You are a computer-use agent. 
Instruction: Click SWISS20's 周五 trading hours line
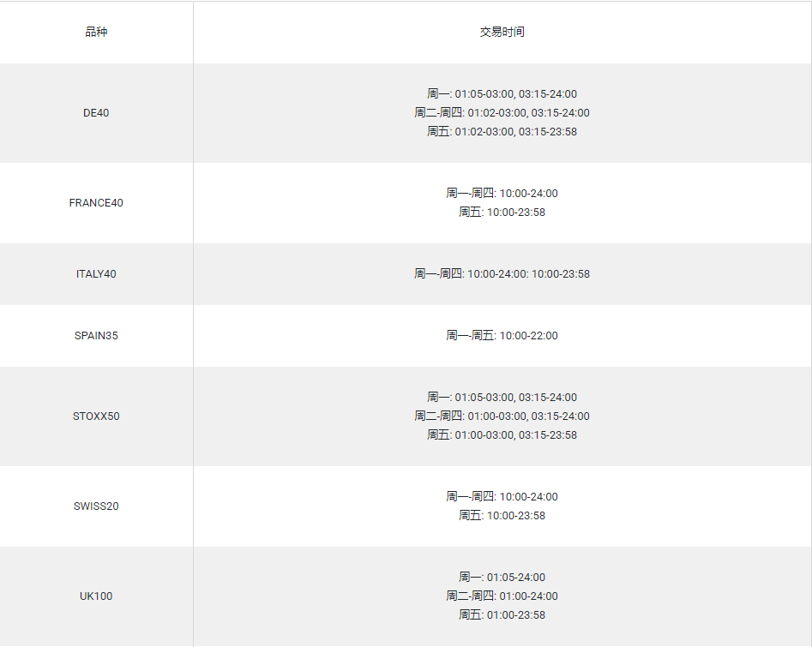click(x=502, y=516)
